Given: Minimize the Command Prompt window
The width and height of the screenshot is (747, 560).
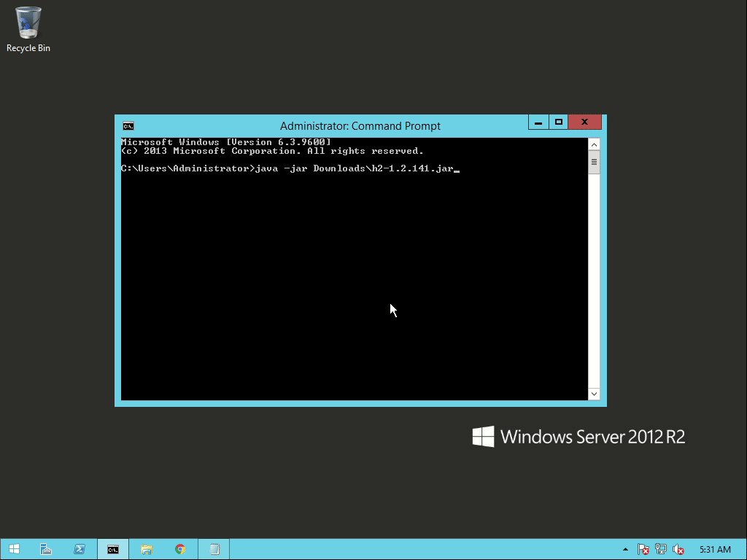Looking at the screenshot, I should pos(538,122).
